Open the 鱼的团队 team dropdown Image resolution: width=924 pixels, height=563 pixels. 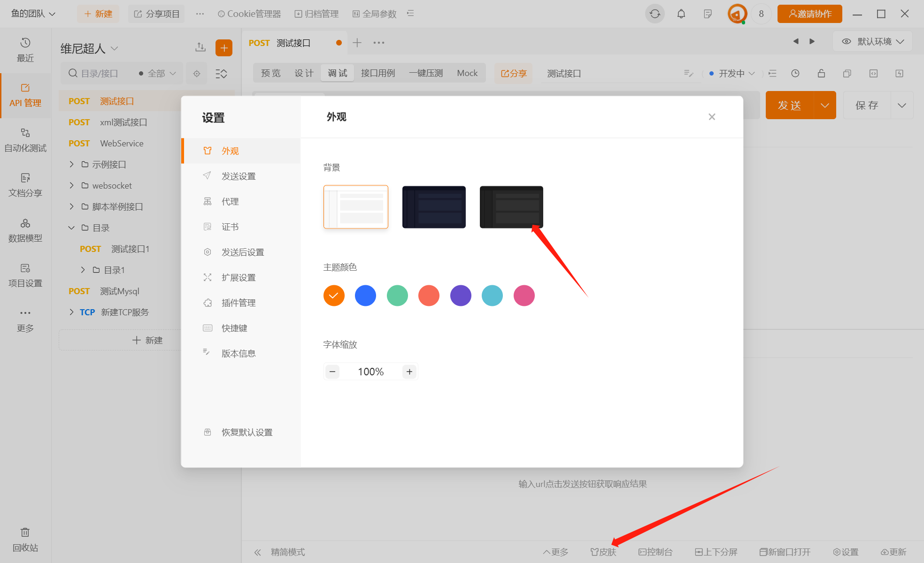[x=33, y=14]
